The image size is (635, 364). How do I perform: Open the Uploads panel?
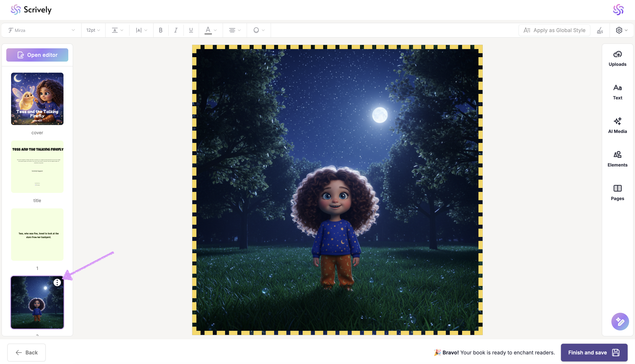click(617, 58)
